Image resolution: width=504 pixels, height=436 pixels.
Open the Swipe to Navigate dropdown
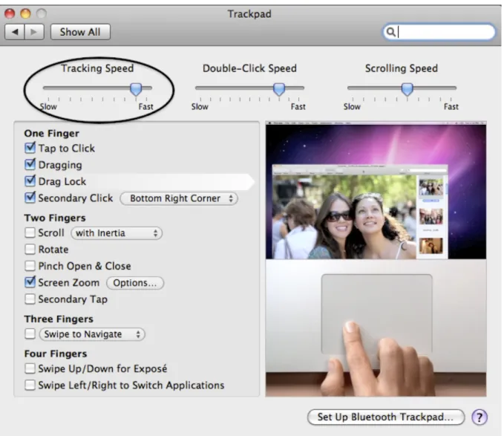click(92, 334)
